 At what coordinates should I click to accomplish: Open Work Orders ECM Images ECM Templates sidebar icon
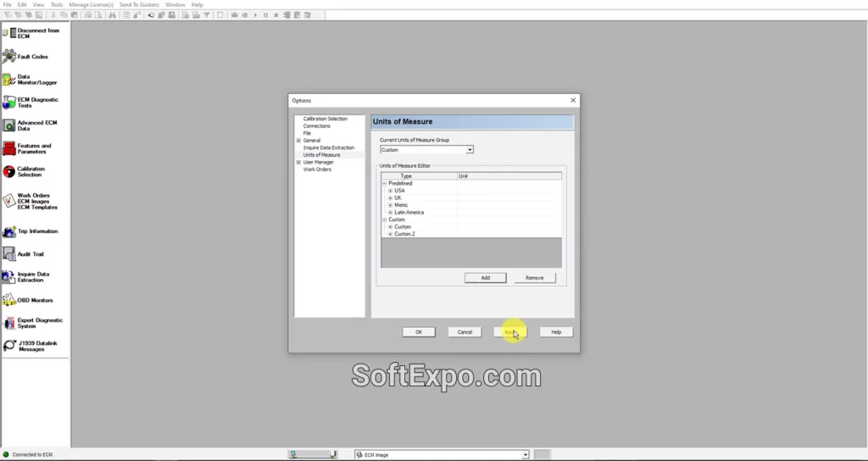pyautogui.click(x=8, y=201)
